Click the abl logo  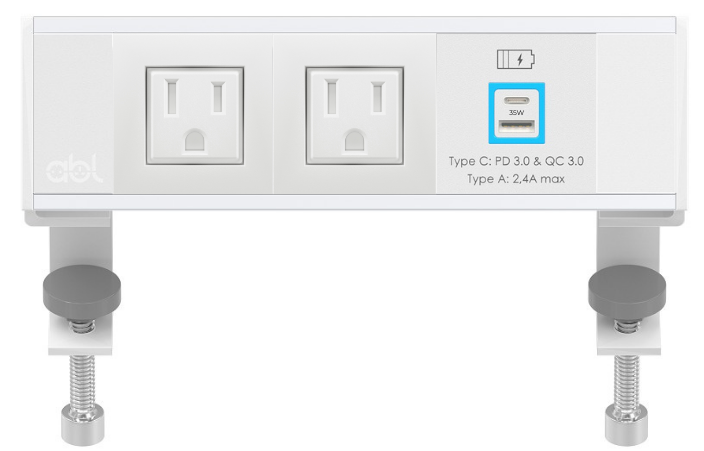pyautogui.click(x=74, y=169)
